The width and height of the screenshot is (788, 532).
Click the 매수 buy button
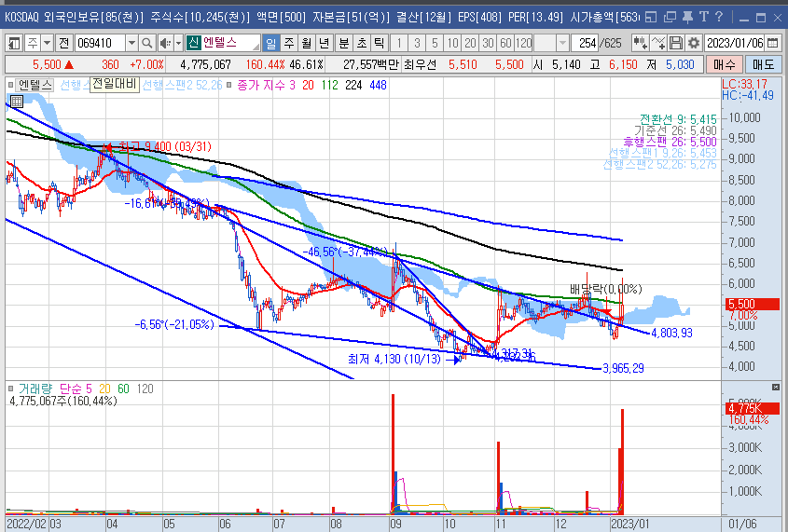click(725, 64)
